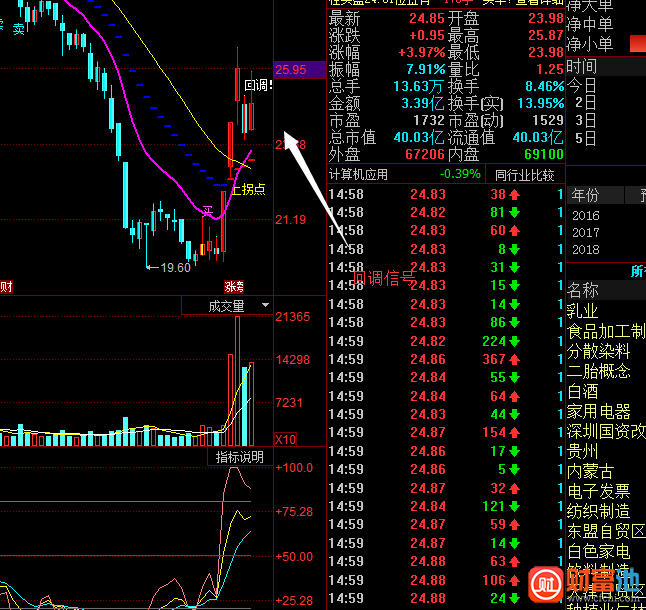
Task: Click the 财 tag at chart bottom left
Action: [x=6, y=286]
